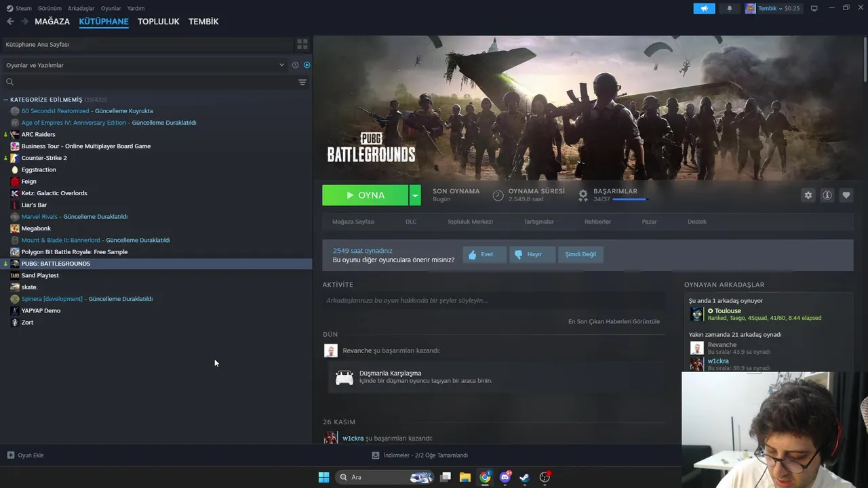Screen dimensions: 868x488
Task: Select Eggstraction in the game list
Action: [x=39, y=169]
